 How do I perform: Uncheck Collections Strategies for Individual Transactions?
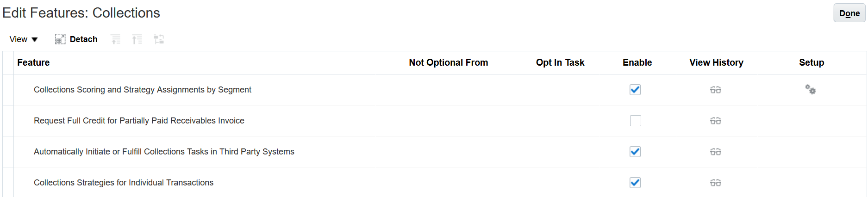tap(635, 183)
